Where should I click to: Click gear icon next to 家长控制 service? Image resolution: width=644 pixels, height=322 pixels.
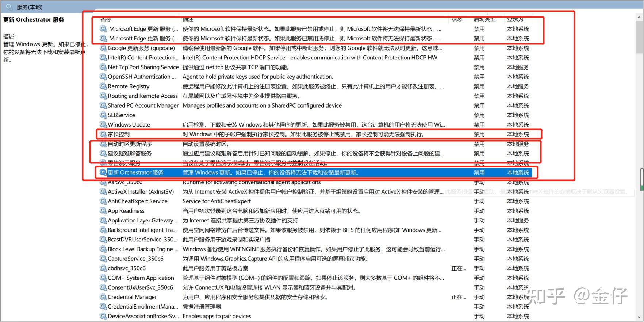click(103, 134)
